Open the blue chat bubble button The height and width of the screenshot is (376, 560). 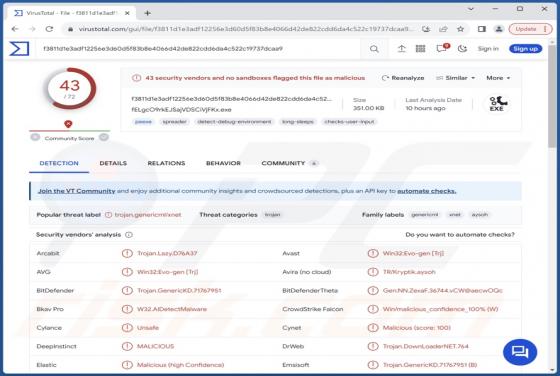click(520, 352)
